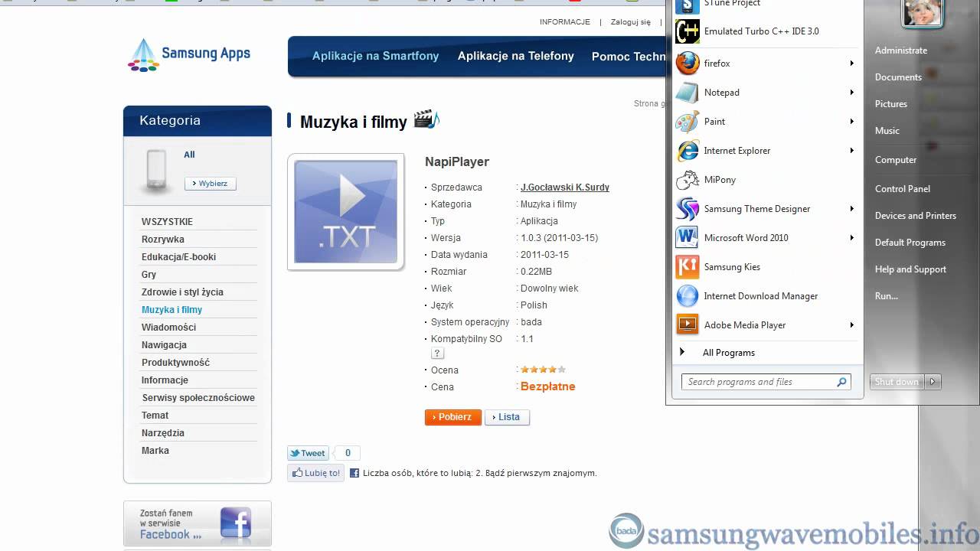Click the question mark help icon
This screenshot has width=980, height=551.
pos(437,354)
